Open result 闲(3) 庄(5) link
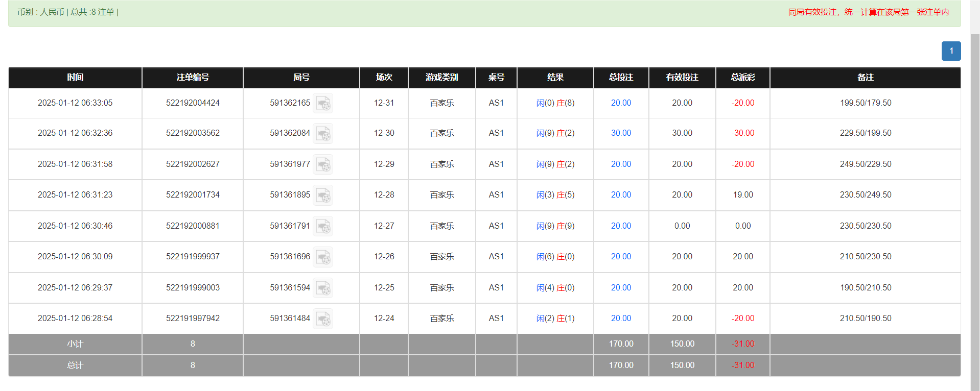Screen dimensions: 980x391 (555, 195)
